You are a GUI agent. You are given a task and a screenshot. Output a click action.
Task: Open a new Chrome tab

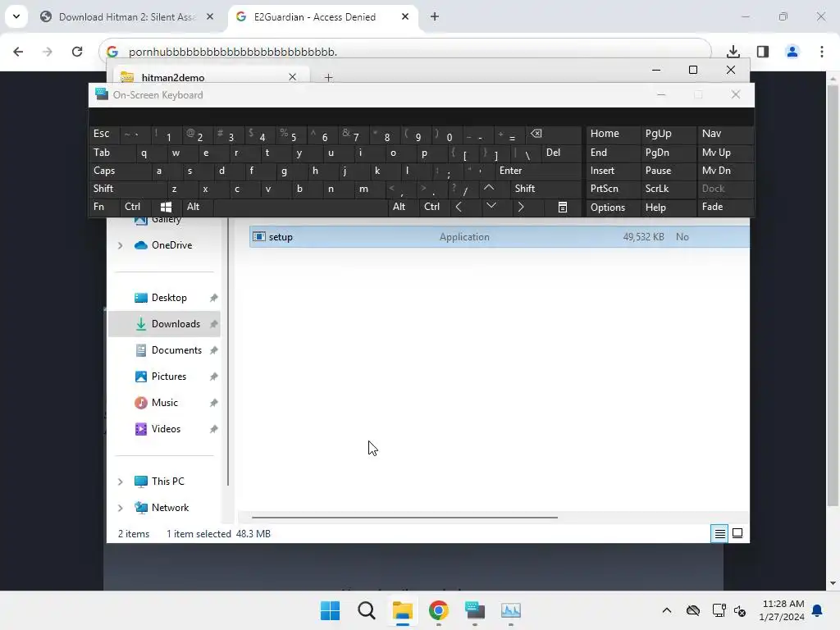coord(435,16)
